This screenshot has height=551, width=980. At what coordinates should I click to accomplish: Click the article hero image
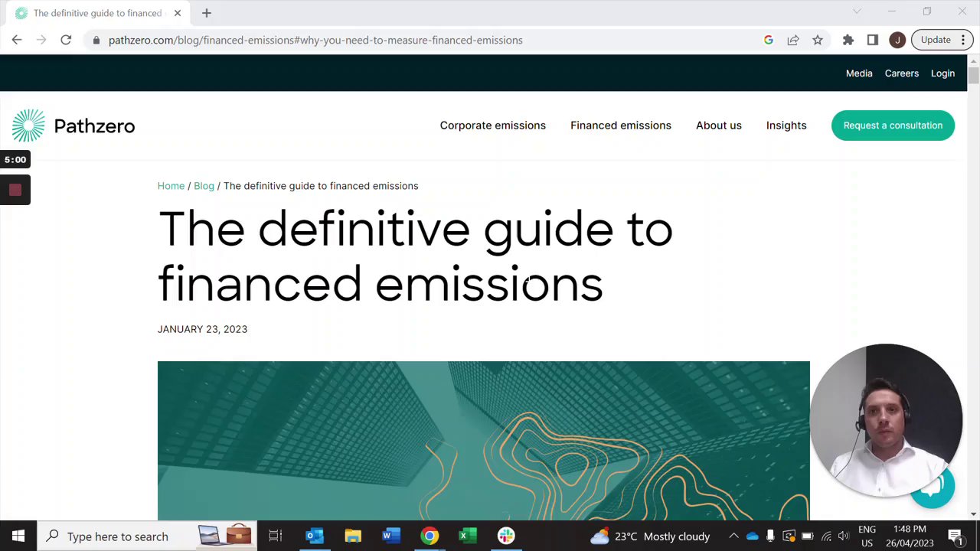483,440
